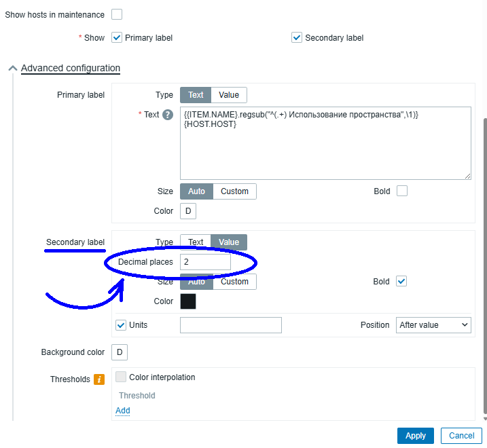Viewport: 487px width, 448px height.
Task: Click the Thresholds info icon
Action: 98,379
